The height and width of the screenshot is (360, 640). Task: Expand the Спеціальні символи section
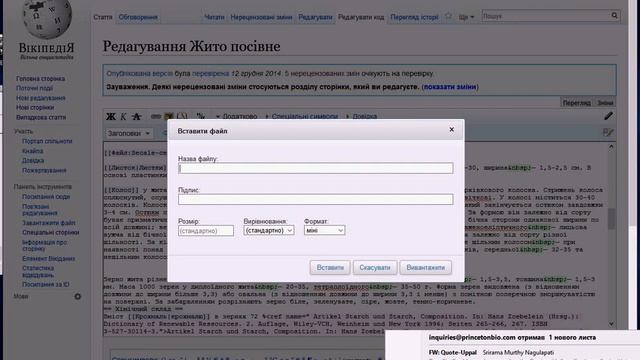tap(302, 116)
